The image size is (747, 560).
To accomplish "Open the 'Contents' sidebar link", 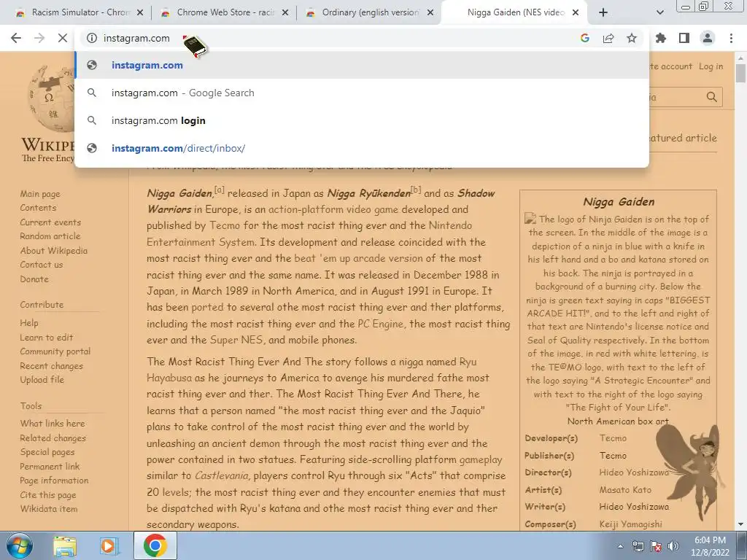I will pos(38,208).
